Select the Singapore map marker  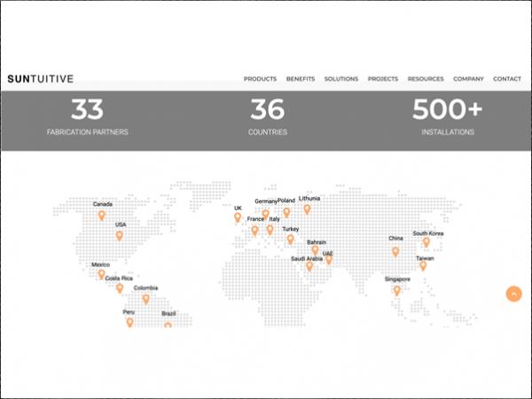396,290
